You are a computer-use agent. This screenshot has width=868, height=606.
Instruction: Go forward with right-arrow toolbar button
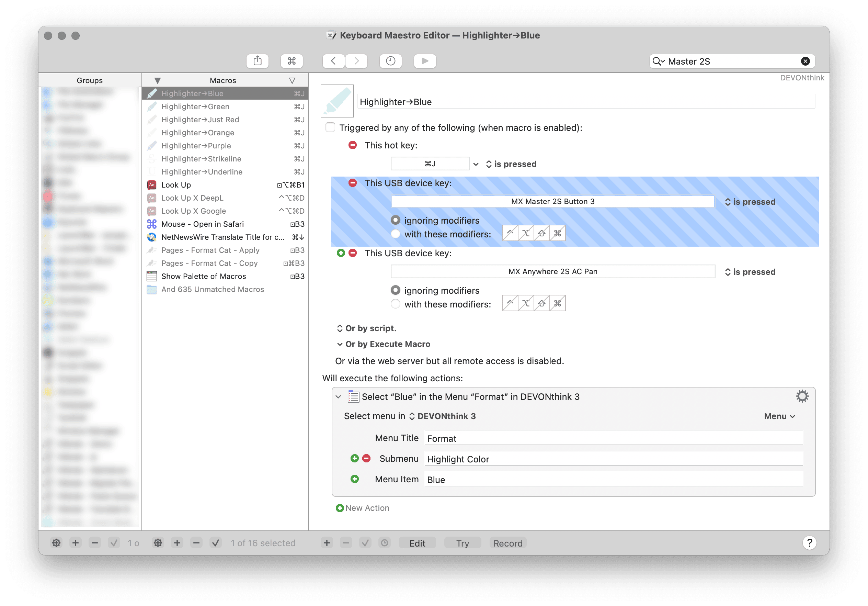click(x=356, y=61)
